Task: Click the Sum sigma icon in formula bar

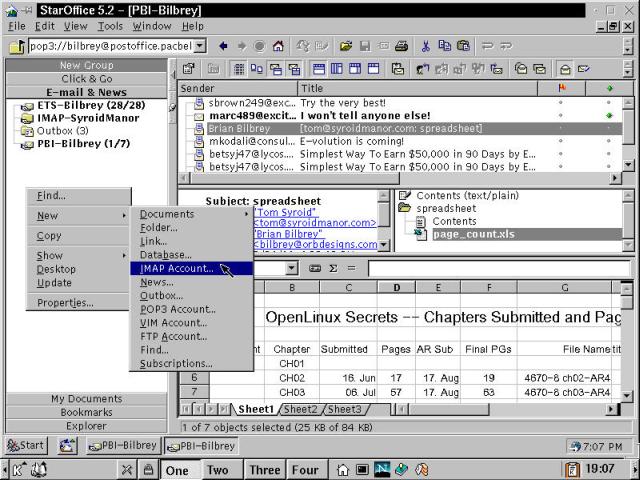Action: (333, 268)
